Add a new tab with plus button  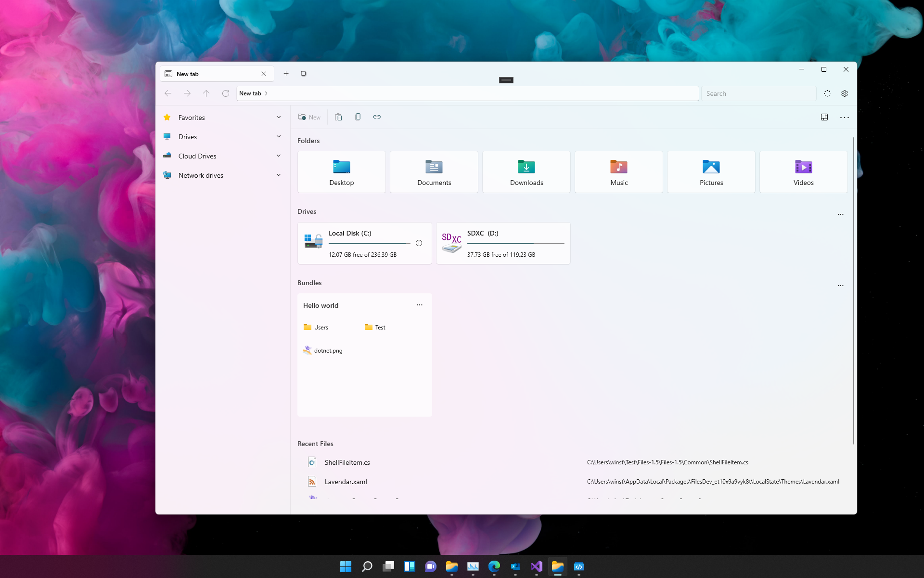tap(286, 74)
